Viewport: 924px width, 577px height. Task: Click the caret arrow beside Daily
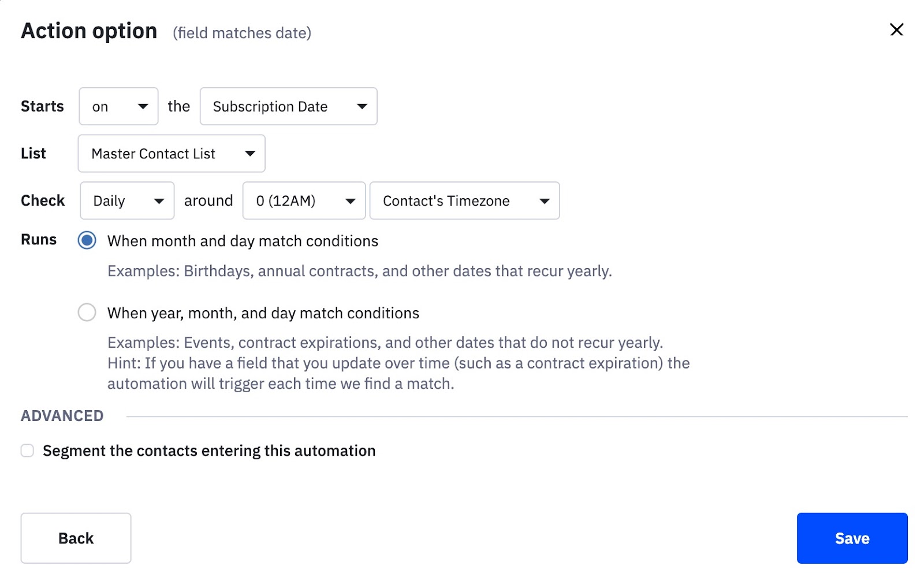(159, 201)
